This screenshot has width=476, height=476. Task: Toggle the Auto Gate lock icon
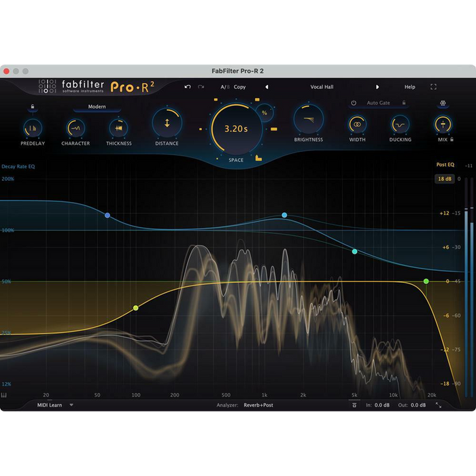click(x=404, y=103)
